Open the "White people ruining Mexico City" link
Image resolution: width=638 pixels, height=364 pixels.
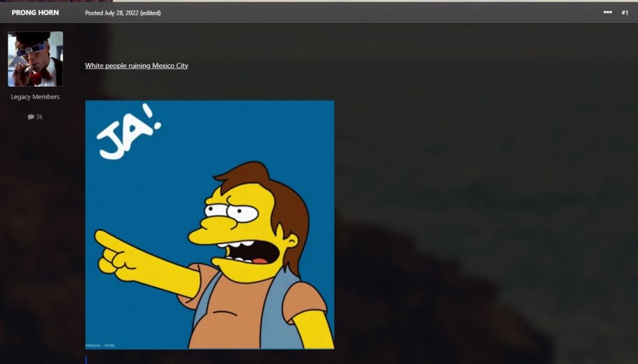[x=137, y=66]
